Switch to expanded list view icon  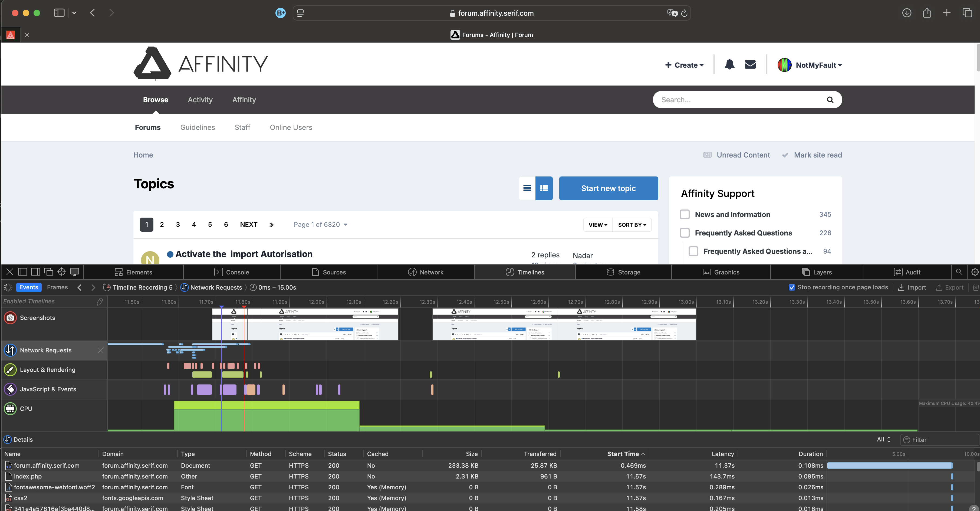click(x=544, y=188)
